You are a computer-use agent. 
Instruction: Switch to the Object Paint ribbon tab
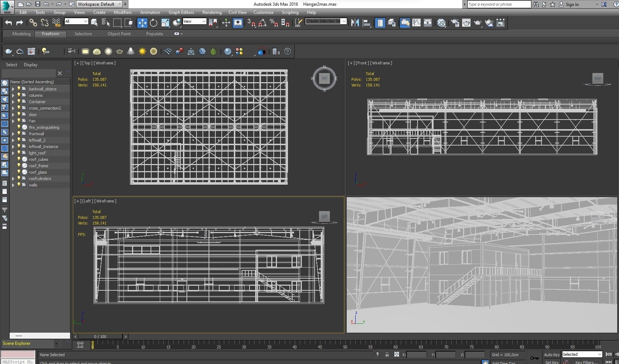[119, 34]
